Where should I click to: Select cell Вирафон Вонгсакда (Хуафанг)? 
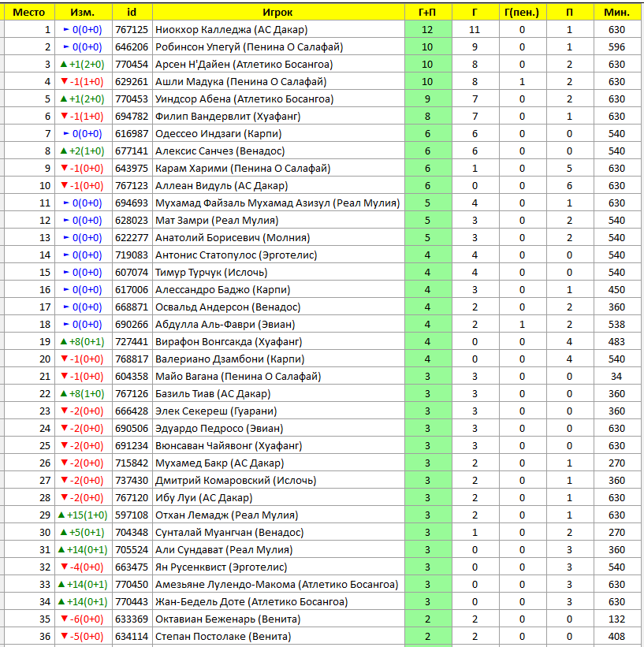(x=278, y=342)
